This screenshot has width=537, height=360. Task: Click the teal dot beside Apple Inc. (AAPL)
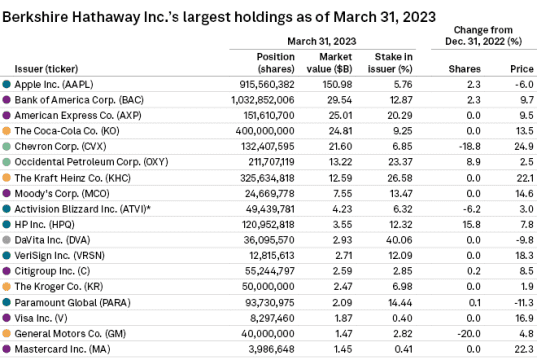(7, 84)
